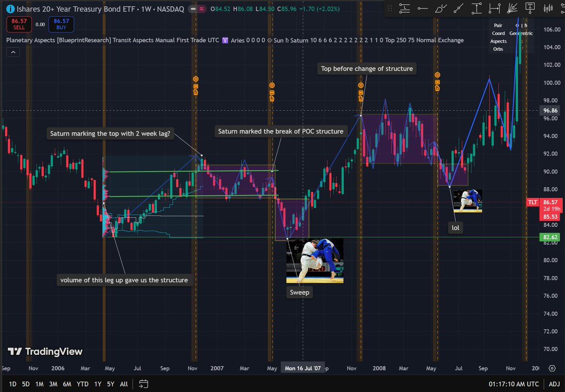Click the Mon 16 Jul '07 date label
The width and height of the screenshot is (565, 392).
tap(303, 368)
